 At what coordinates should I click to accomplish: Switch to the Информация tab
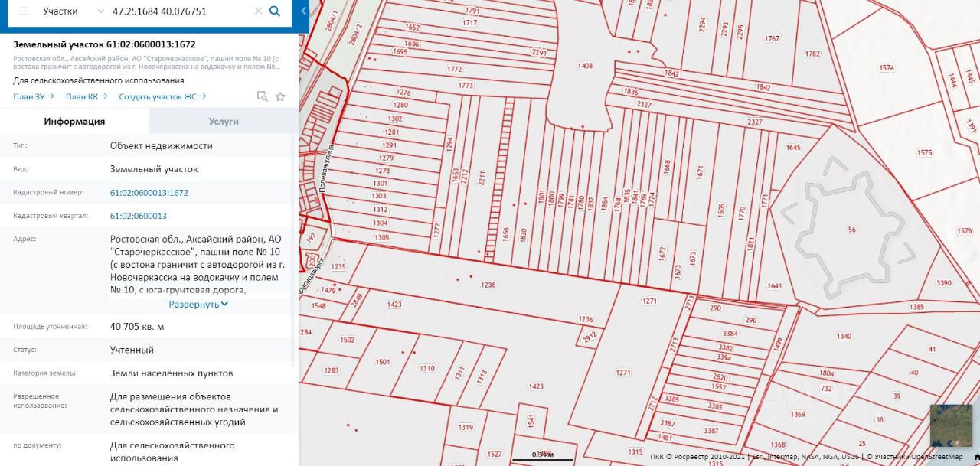tap(74, 122)
